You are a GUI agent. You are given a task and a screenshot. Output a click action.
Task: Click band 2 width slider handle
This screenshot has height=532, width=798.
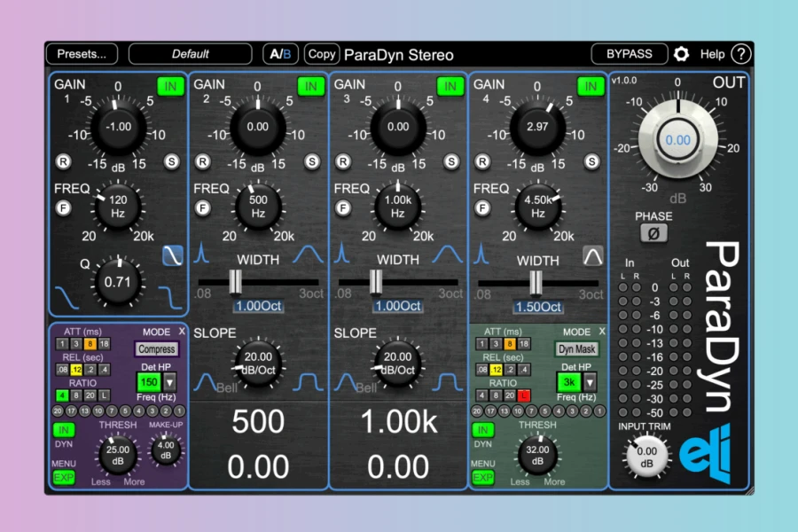click(x=236, y=282)
